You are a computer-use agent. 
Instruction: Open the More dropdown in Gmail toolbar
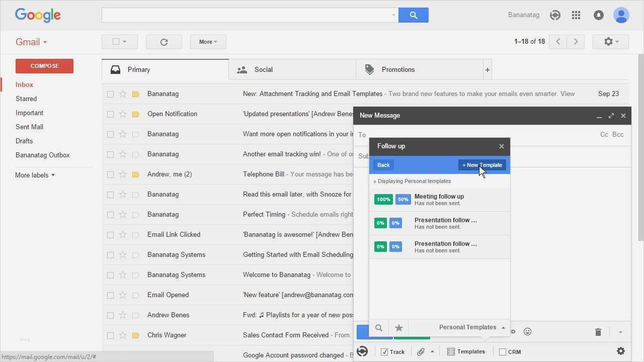(x=207, y=42)
